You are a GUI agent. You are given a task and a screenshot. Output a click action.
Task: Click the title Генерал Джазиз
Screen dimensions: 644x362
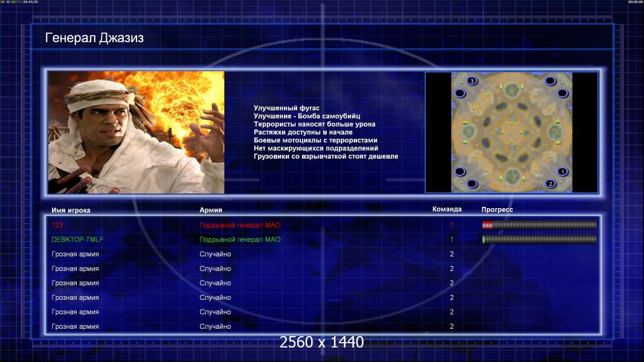point(94,38)
